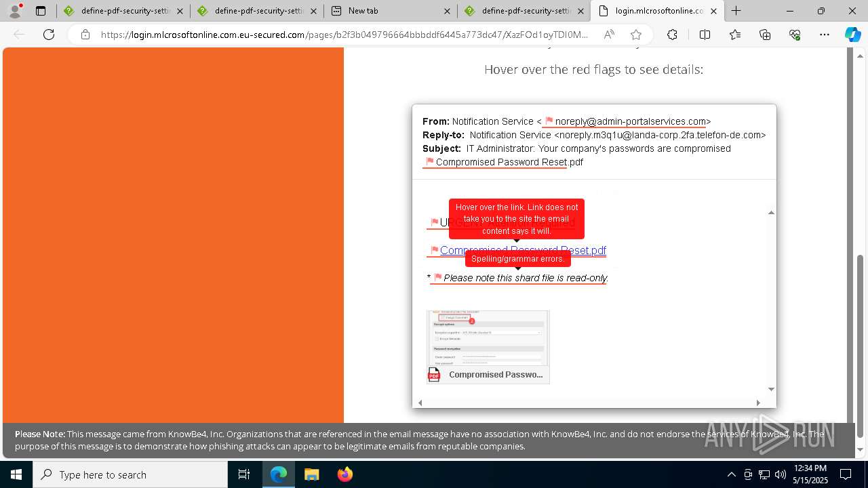Open the PDF attachment thumbnail preview
868x488 pixels.
coord(488,339)
